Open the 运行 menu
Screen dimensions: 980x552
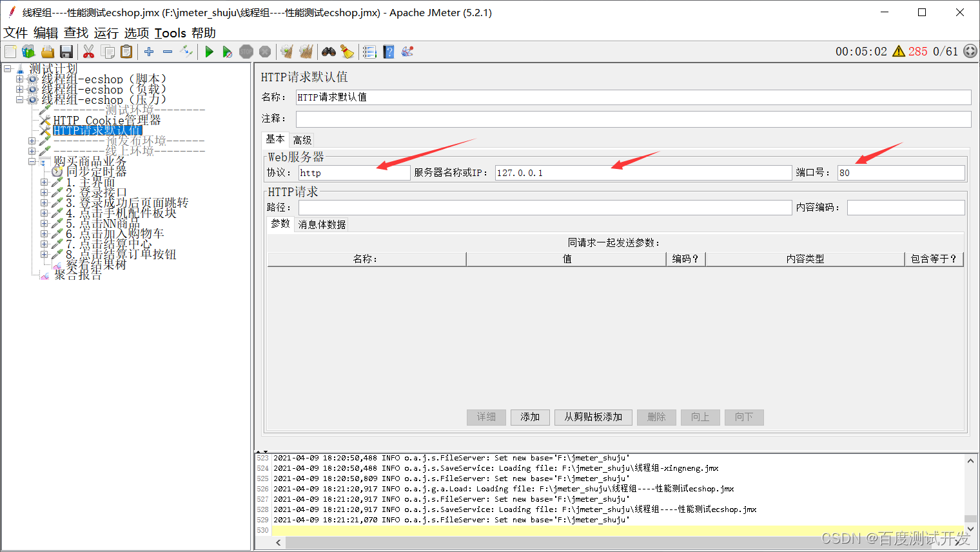(106, 33)
